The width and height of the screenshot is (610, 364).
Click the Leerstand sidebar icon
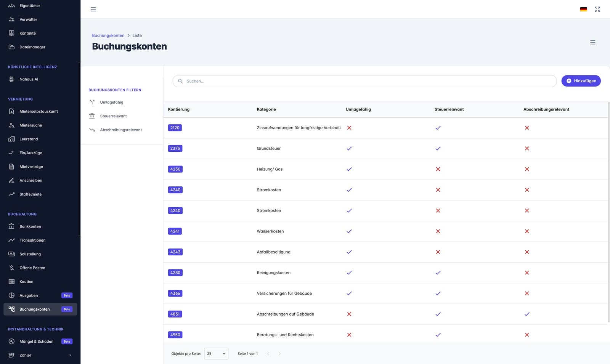click(11, 139)
